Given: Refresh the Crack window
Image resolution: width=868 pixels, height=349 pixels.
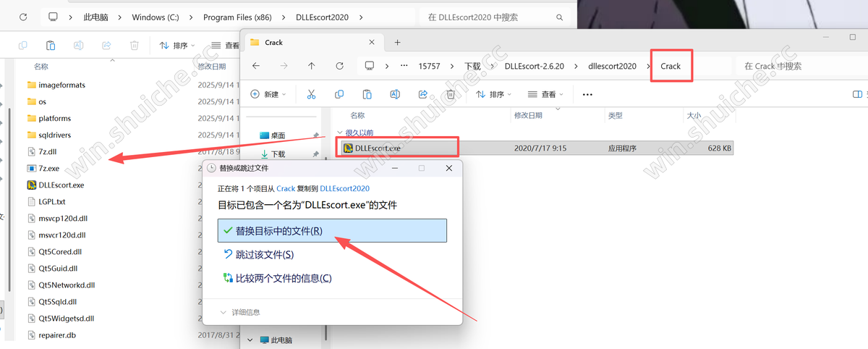Looking at the screenshot, I should point(339,66).
